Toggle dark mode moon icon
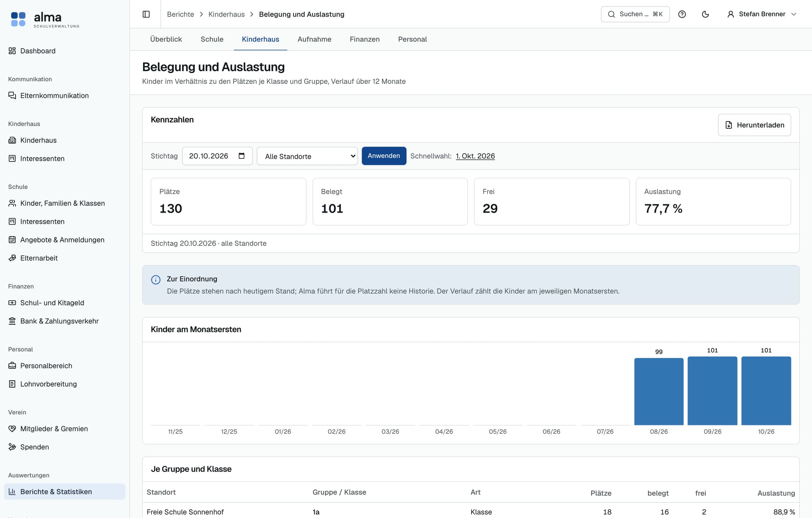 (705, 14)
